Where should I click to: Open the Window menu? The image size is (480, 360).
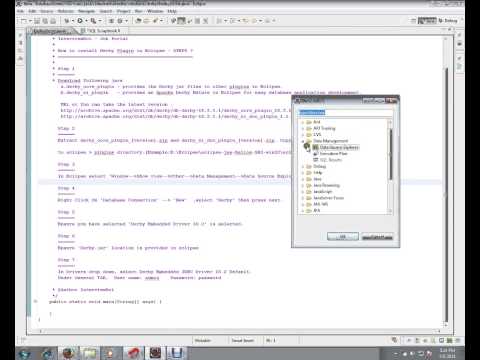point(155,11)
